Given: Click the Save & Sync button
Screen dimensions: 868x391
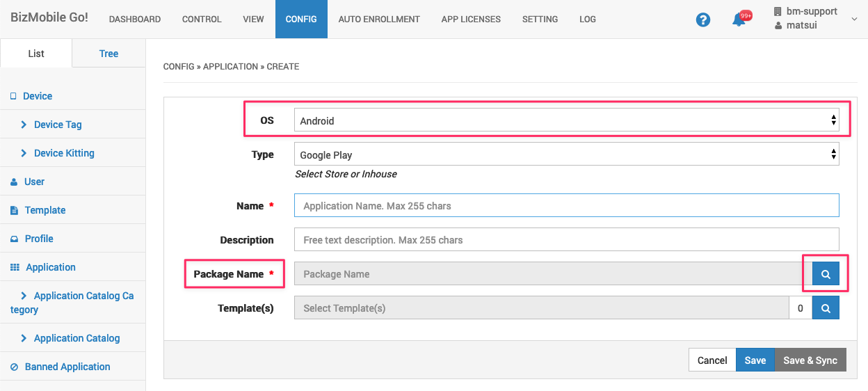Looking at the screenshot, I should tap(810, 360).
